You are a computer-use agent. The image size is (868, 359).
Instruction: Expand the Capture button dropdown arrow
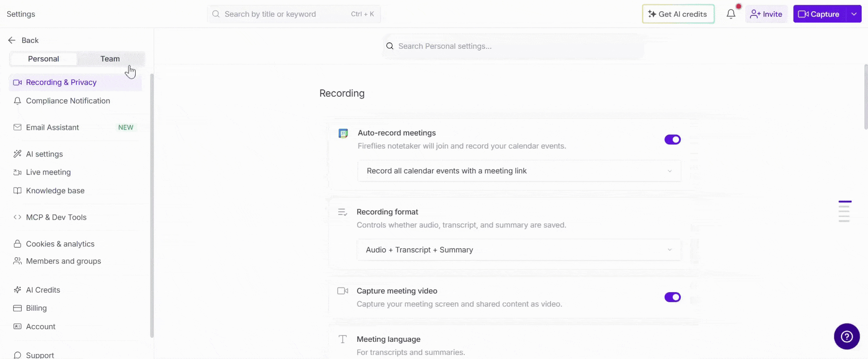coord(854,14)
